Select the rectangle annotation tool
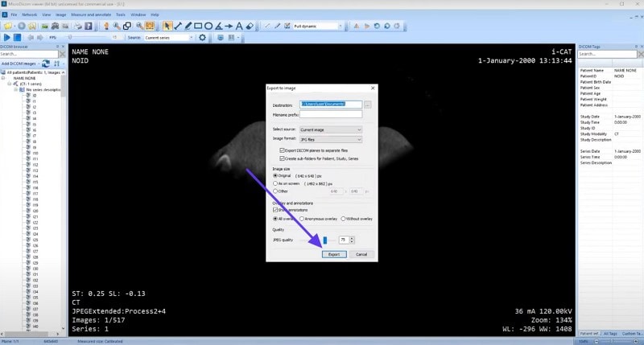 tap(198, 27)
